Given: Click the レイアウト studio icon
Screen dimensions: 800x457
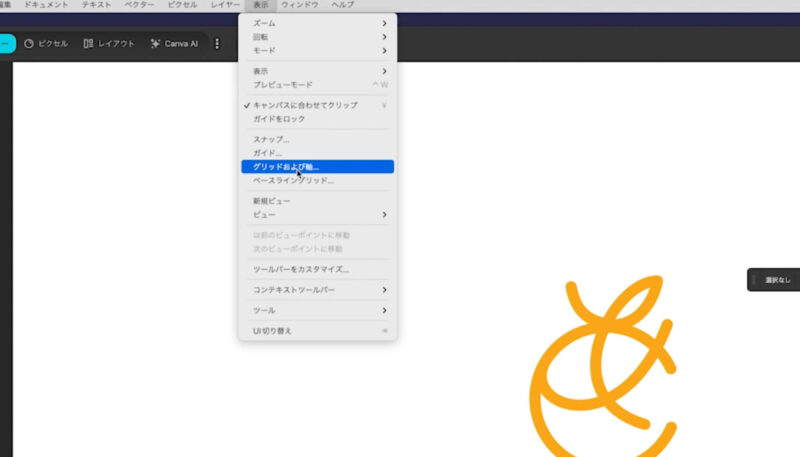Looking at the screenshot, I should pos(88,44).
